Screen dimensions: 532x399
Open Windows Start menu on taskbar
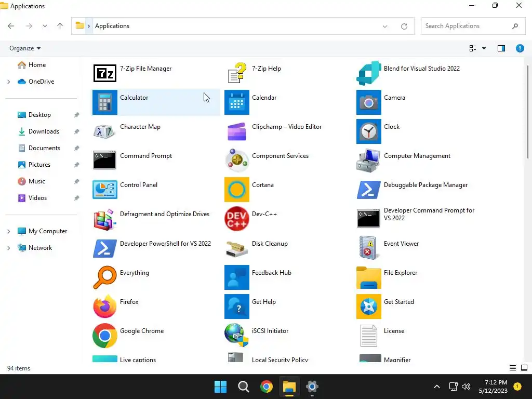(220, 387)
